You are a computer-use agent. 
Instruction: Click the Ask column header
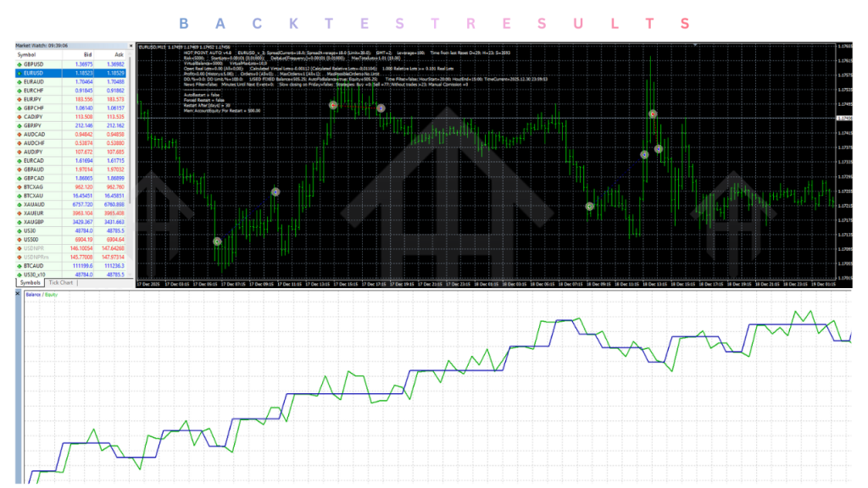click(x=118, y=55)
